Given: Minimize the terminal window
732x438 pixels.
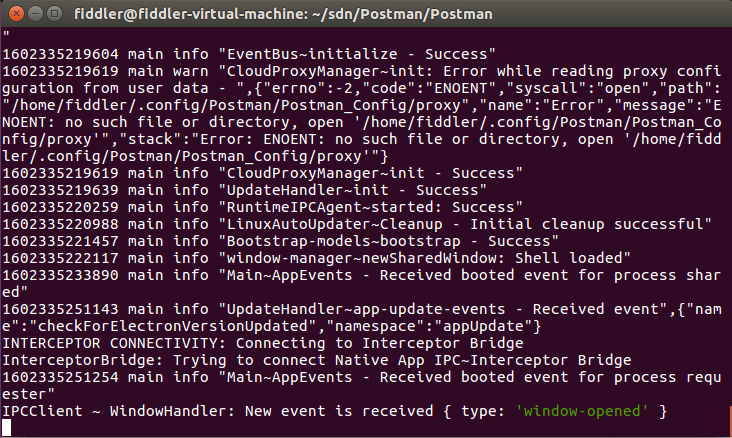Looking at the screenshot, I should pyautogui.click(x=35, y=14).
